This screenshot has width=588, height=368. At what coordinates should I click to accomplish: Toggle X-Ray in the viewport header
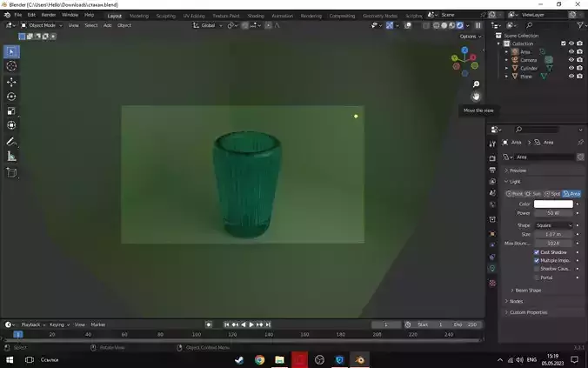click(x=426, y=25)
